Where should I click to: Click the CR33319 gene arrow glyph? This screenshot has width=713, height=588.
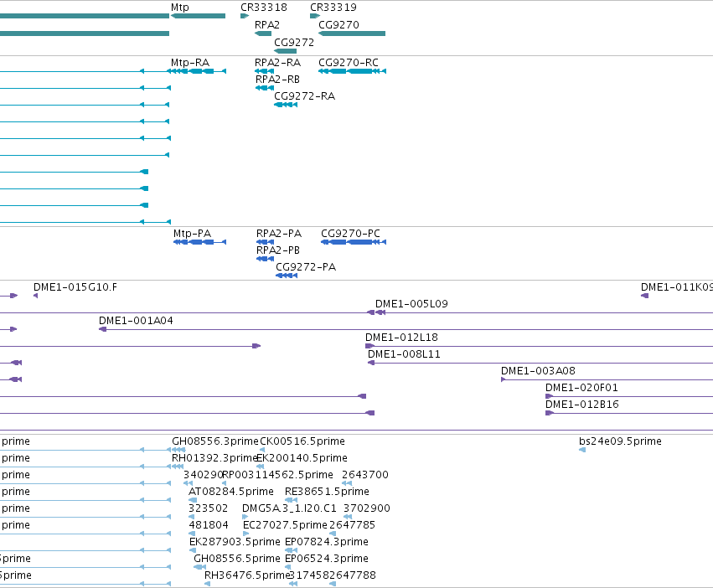point(315,16)
